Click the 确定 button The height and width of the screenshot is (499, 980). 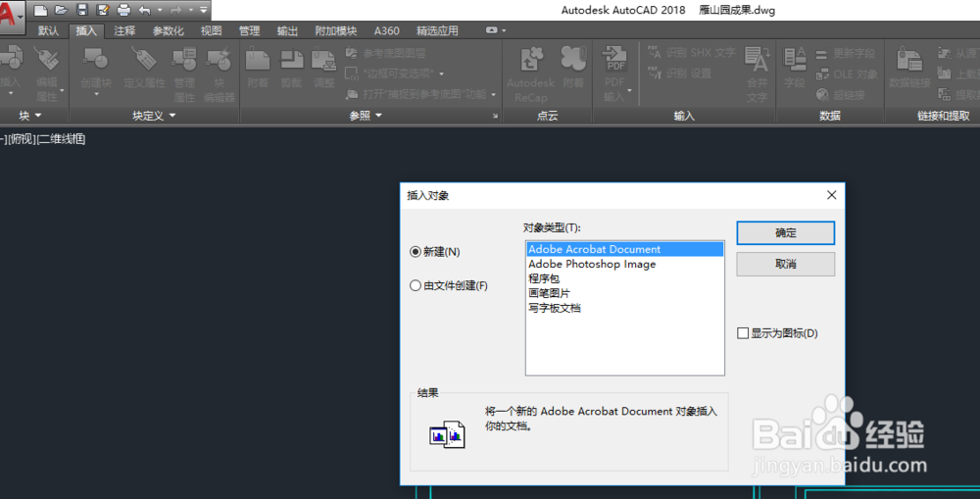(786, 233)
